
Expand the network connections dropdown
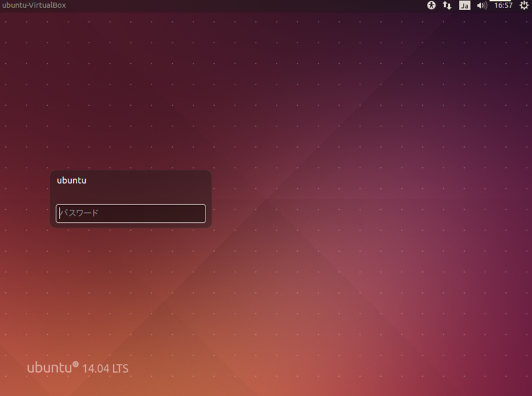coord(447,7)
